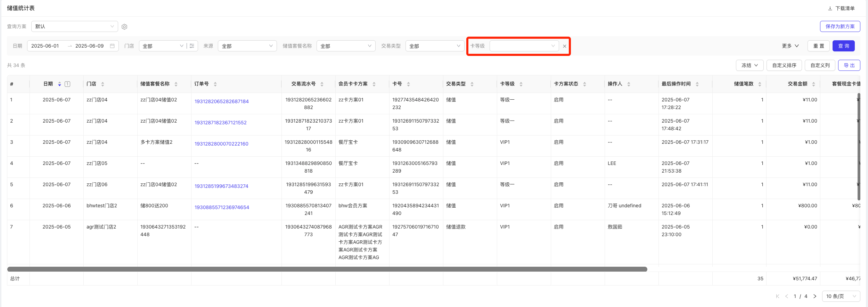Sort by 订单号 column
The image size is (868, 307).
[x=215, y=84]
